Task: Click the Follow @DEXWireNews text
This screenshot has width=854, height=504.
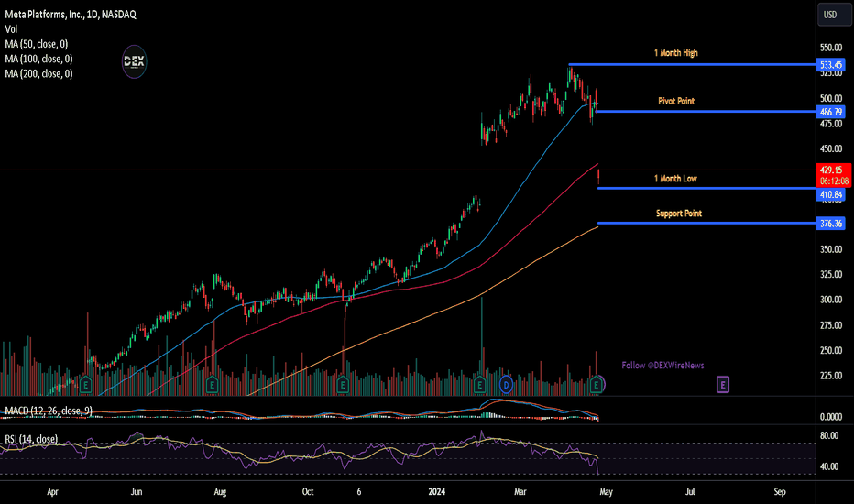Action: [x=662, y=365]
